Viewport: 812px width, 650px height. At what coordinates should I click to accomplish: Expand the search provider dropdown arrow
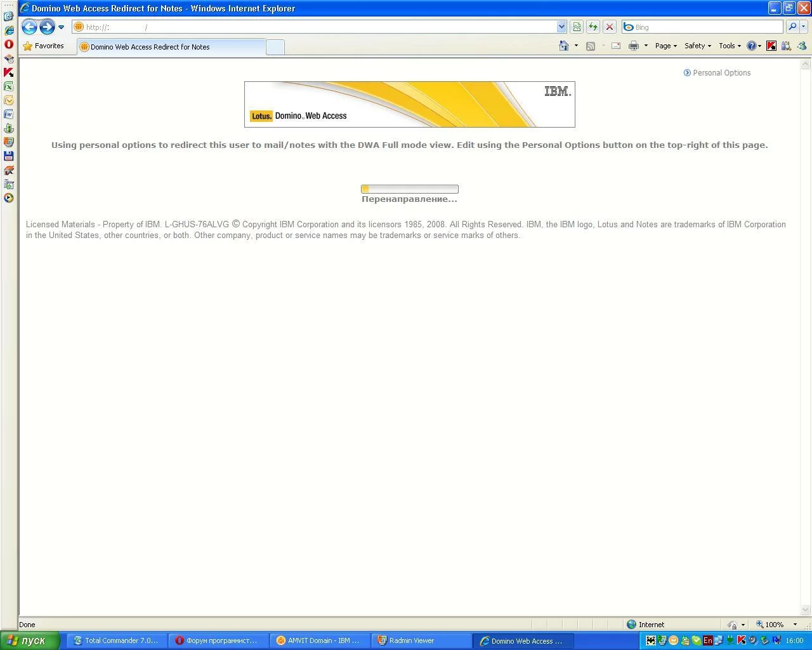pos(804,27)
